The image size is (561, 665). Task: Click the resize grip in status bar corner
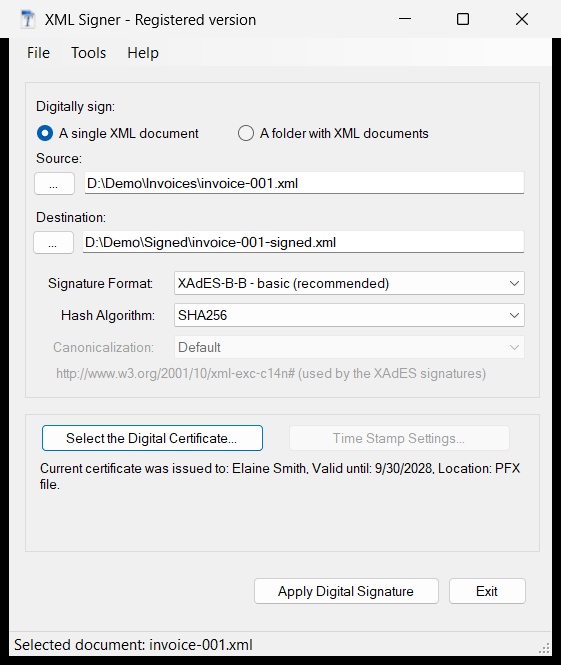[x=544, y=648]
